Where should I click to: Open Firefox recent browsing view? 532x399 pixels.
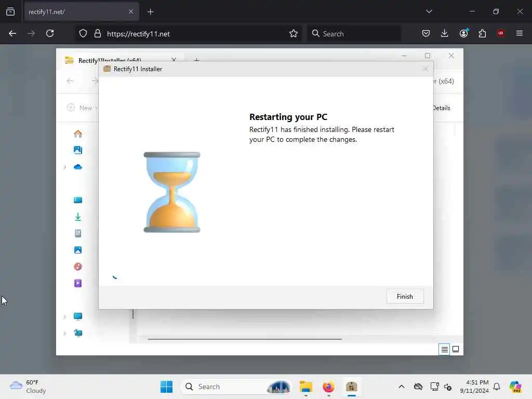(x=10, y=12)
